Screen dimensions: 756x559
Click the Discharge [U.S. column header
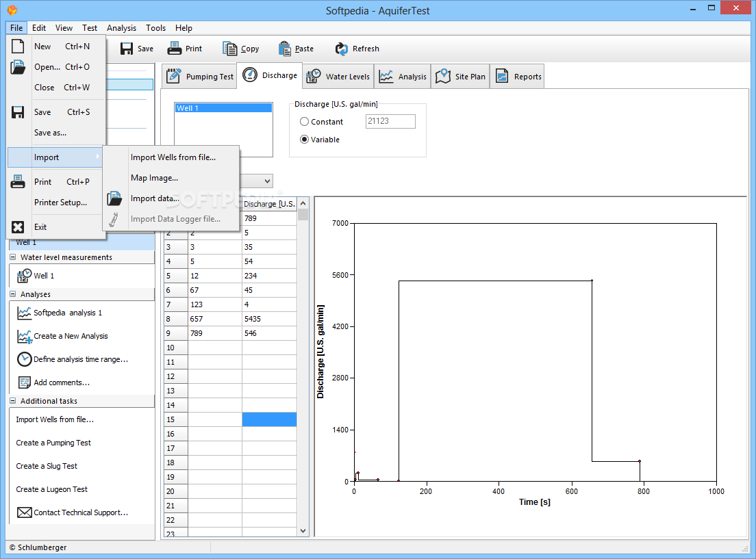pyautogui.click(x=269, y=204)
